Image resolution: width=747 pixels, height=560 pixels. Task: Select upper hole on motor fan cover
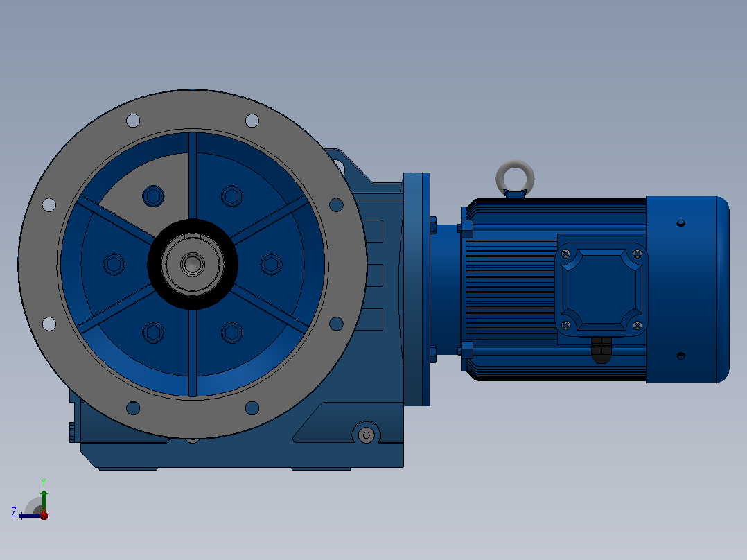pos(681,222)
